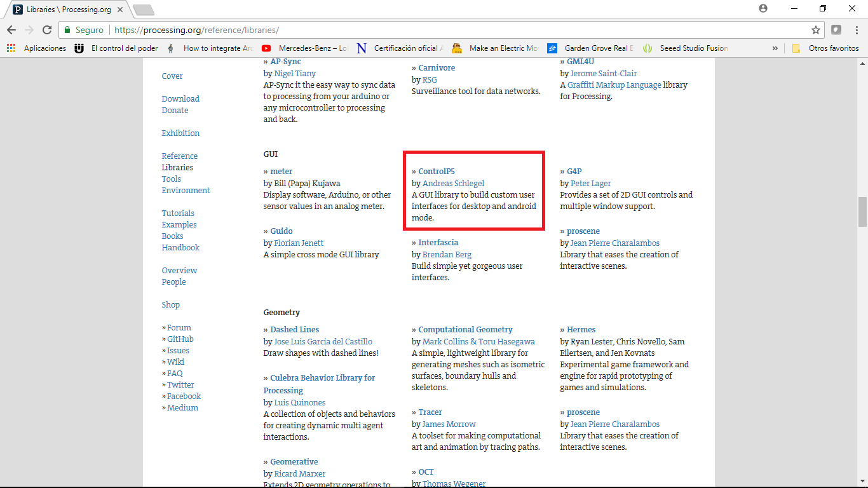
Task: Click author Peter Lager link
Action: click(591, 184)
